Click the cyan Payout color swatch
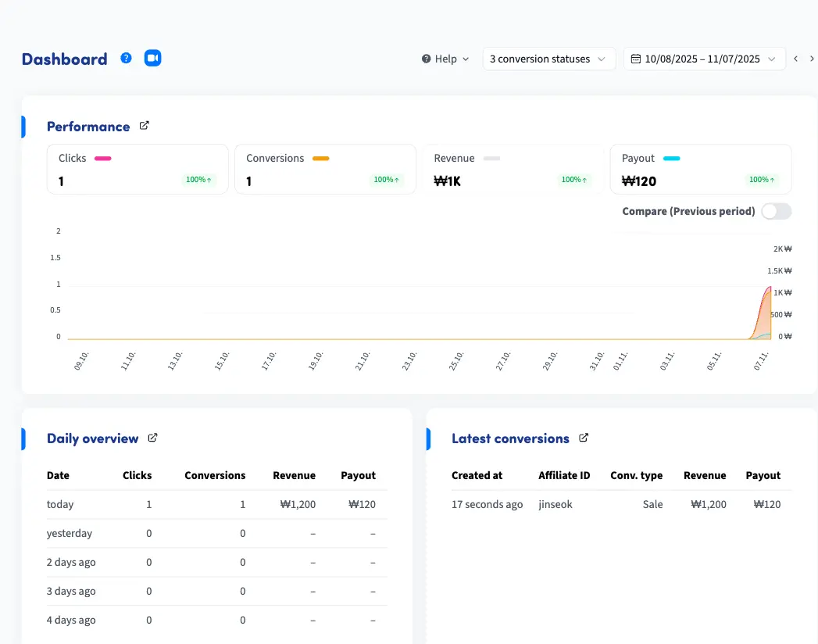 pyautogui.click(x=671, y=159)
